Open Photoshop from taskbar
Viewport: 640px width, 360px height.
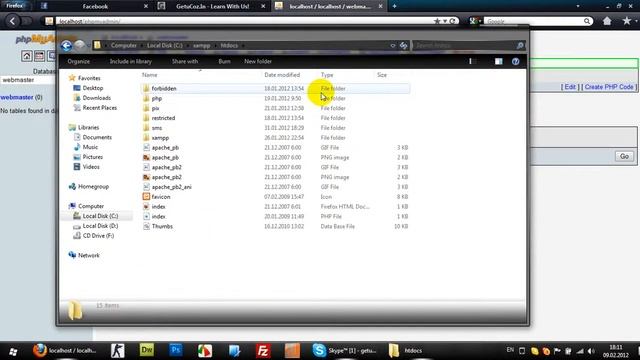(176, 350)
